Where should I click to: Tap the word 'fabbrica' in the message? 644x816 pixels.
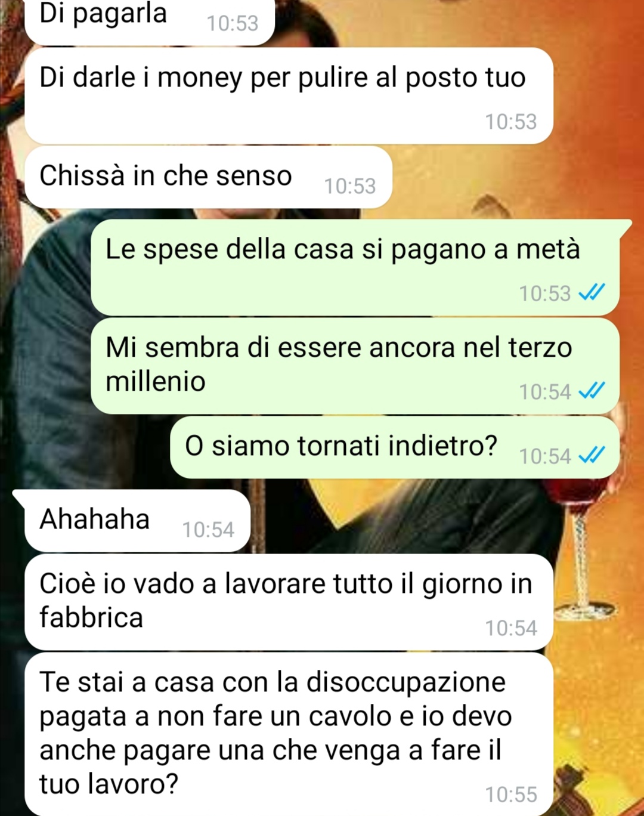pos(91,617)
